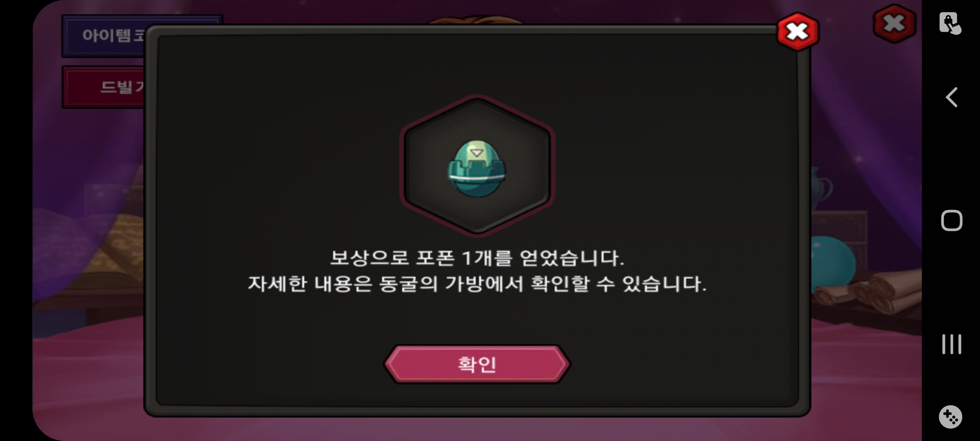The width and height of the screenshot is (980, 441).
Task: Select the red 드빌 button behind the popup
Action: (x=104, y=87)
